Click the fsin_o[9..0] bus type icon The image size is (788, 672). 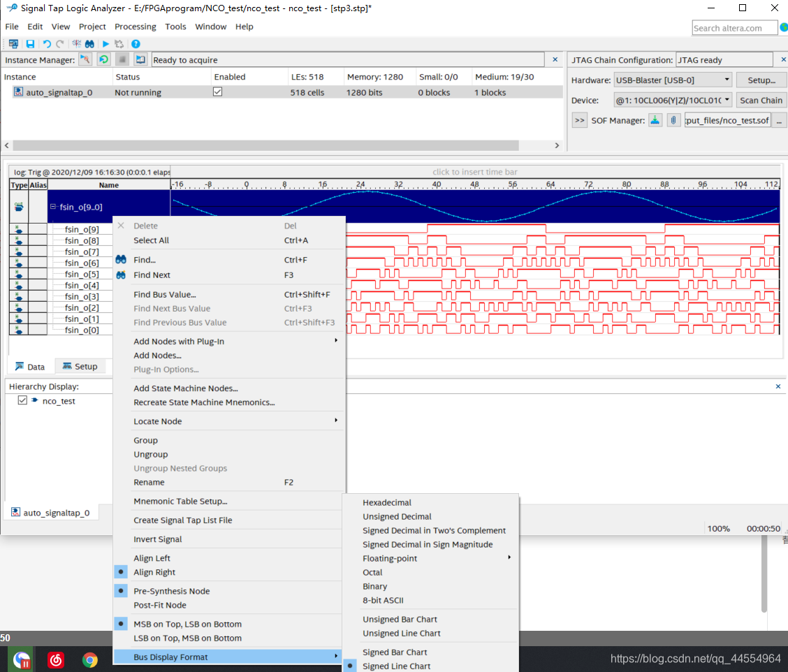coord(19,207)
